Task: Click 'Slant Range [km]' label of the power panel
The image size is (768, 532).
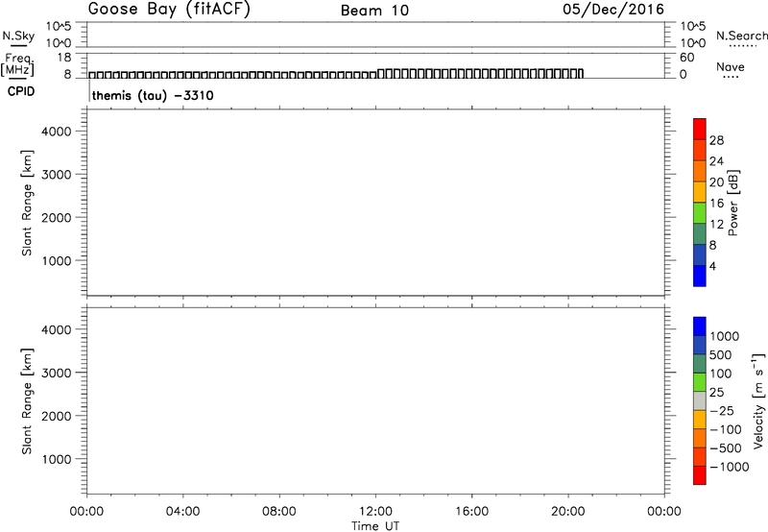Action: coord(27,203)
